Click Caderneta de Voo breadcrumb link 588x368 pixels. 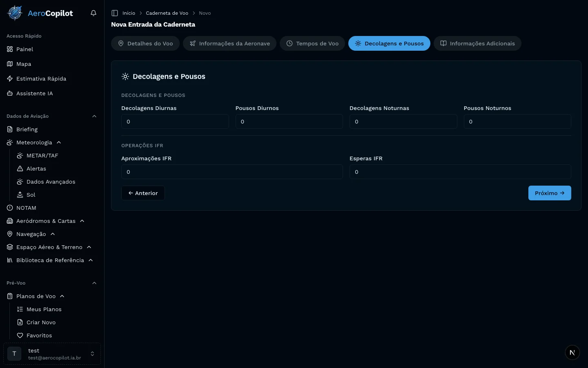point(167,13)
